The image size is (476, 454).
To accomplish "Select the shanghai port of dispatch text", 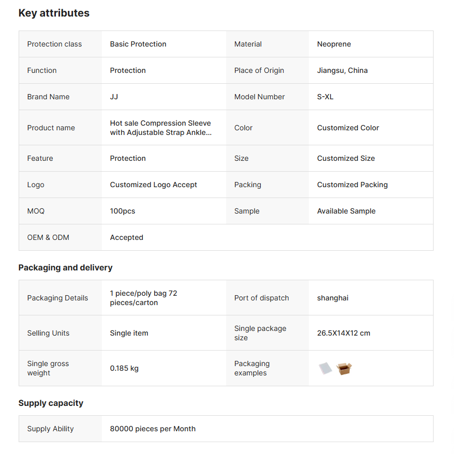I will [333, 298].
